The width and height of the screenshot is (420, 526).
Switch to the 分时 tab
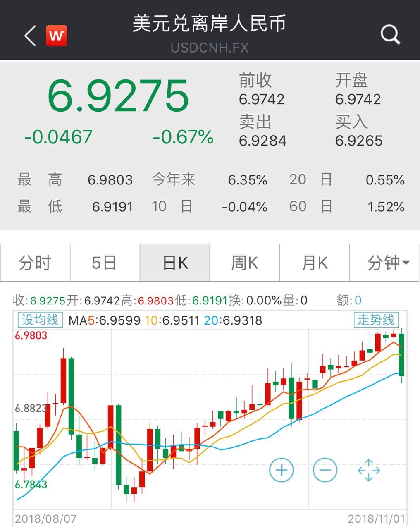(x=35, y=263)
